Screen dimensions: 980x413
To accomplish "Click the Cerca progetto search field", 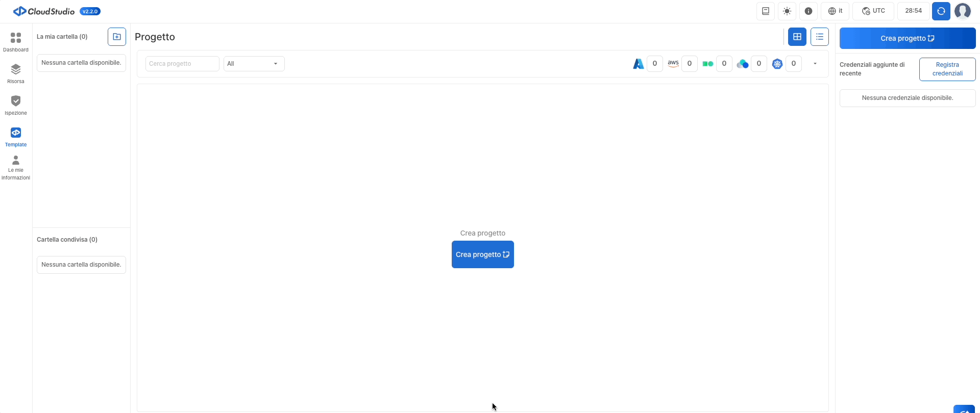I will [182, 64].
